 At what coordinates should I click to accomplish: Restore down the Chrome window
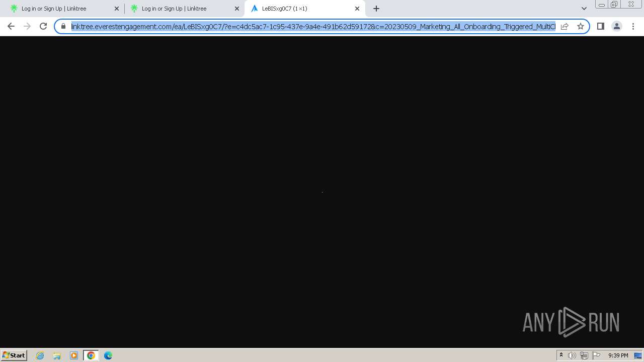614,5
